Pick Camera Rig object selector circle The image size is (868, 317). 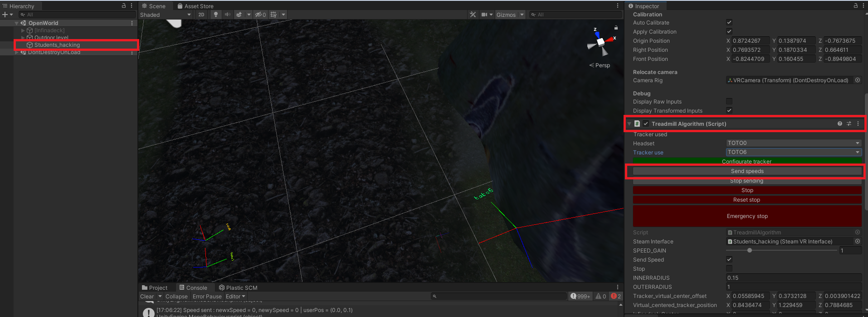pos(858,80)
